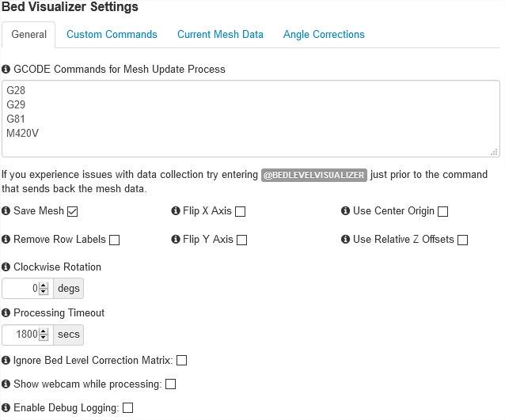Click info icon beside Use Center Origin

[x=346, y=211]
